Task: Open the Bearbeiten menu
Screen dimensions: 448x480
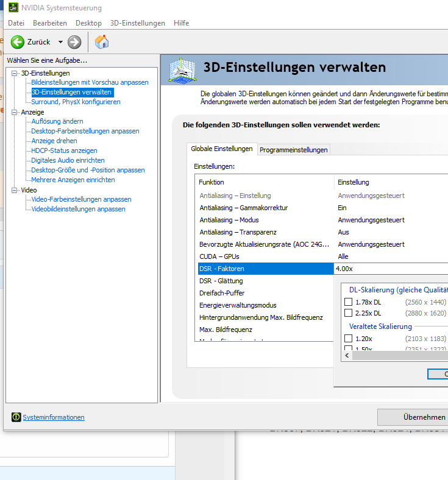Action: (x=50, y=23)
